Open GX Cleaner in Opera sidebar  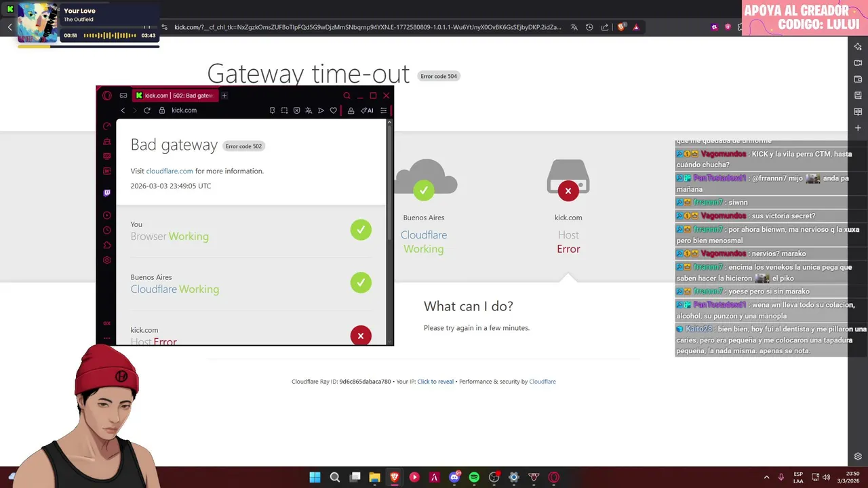tap(106, 142)
